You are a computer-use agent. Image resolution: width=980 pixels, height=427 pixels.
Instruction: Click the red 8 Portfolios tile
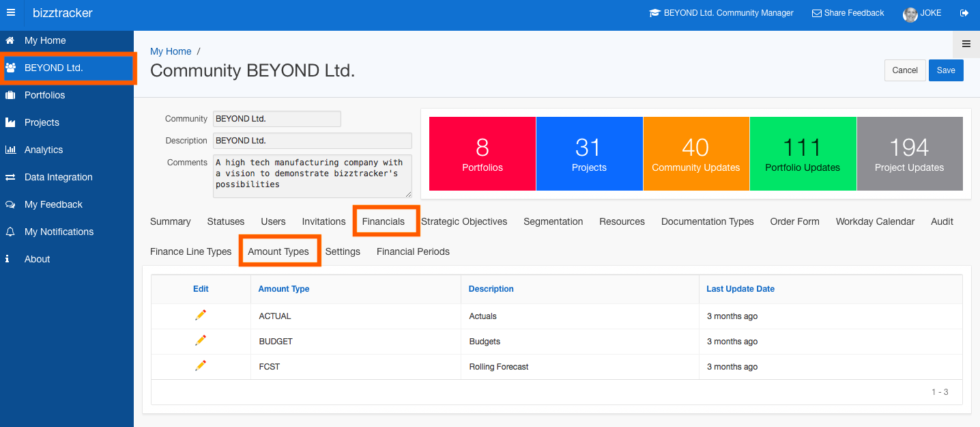[x=482, y=154]
